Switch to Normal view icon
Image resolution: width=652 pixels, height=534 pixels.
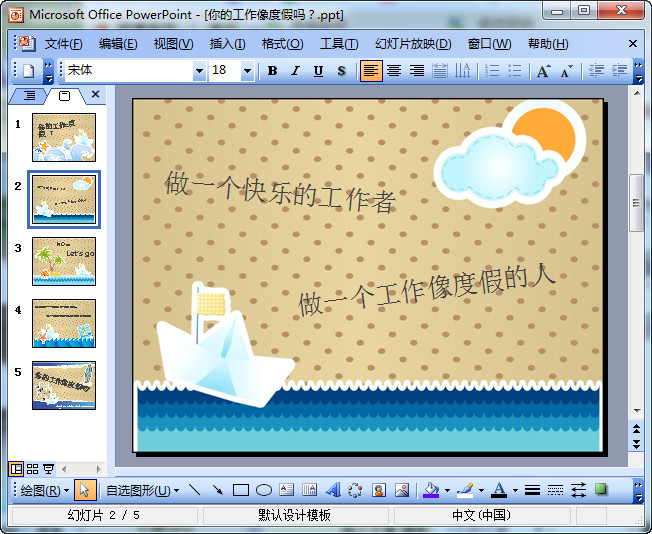pyautogui.click(x=16, y=469)
